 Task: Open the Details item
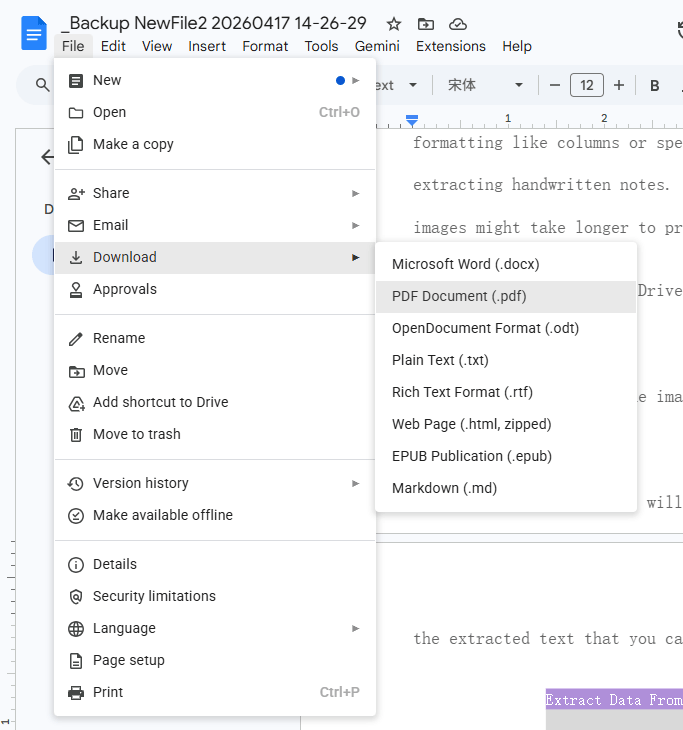coord(215,564)
